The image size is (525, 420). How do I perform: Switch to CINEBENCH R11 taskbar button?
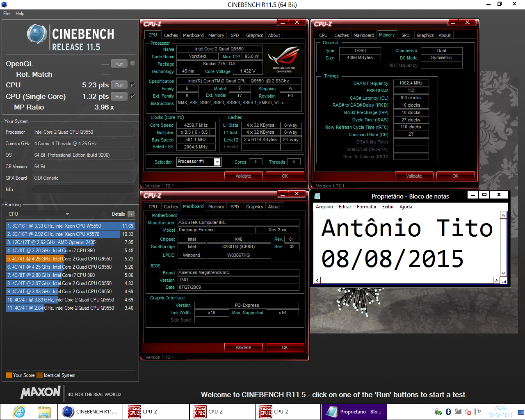click(x=90, y=411)
